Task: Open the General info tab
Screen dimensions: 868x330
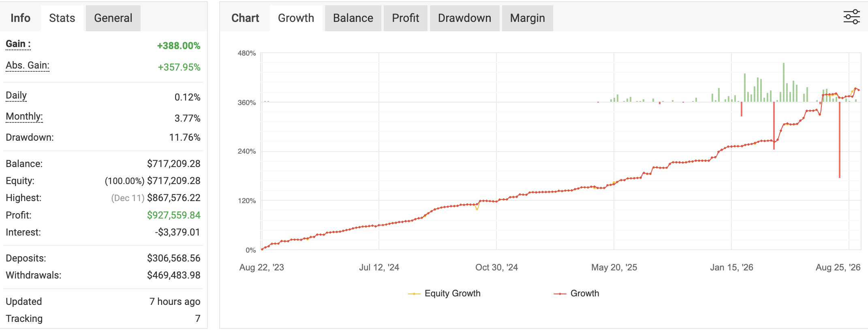Action: [x=113, y=18]
